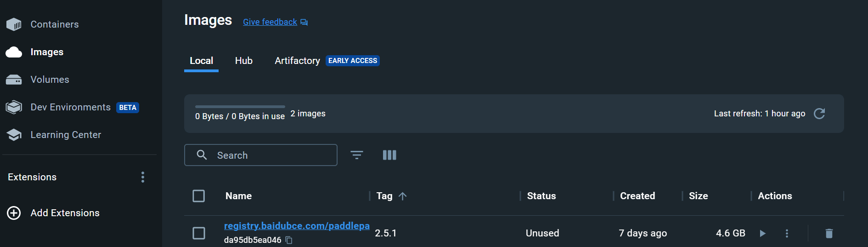The width and height of the screenshot is (868, 247).
Task: Switch to the Artifactory tab
Action: click(297, 61)
